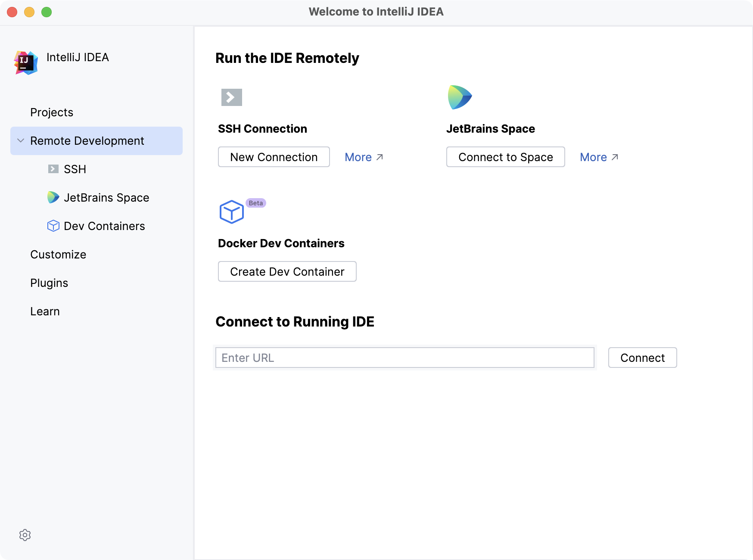
Task: Click the large JetBrains Space logo icon
Action: point(460,97)
